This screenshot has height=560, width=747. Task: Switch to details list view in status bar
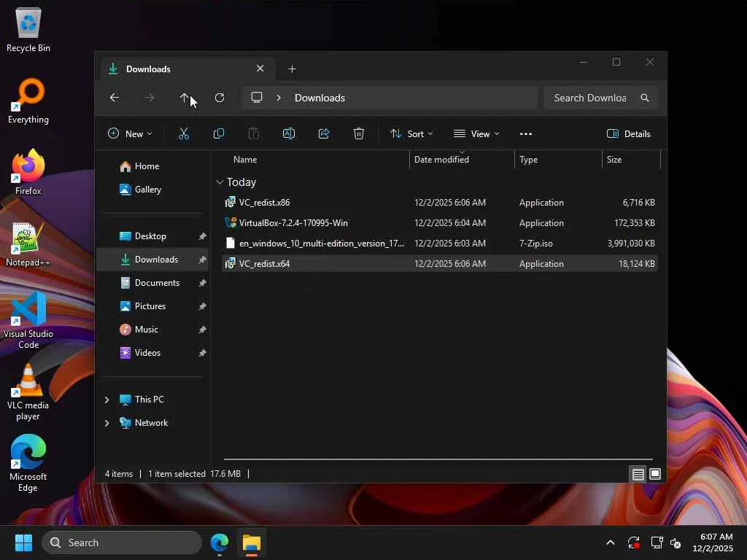pos(638,474)
